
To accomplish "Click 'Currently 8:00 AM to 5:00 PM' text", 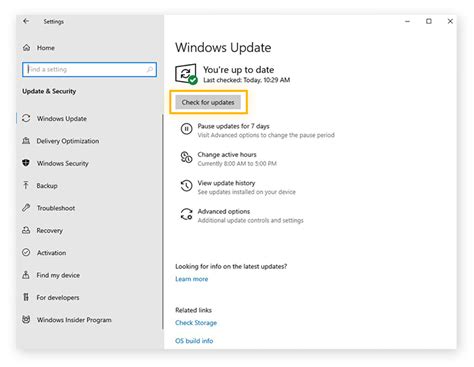I will pyautogui.click(x=237, y=163).
